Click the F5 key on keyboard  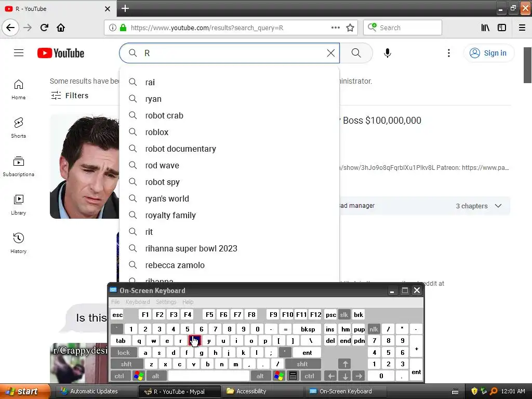209,314
